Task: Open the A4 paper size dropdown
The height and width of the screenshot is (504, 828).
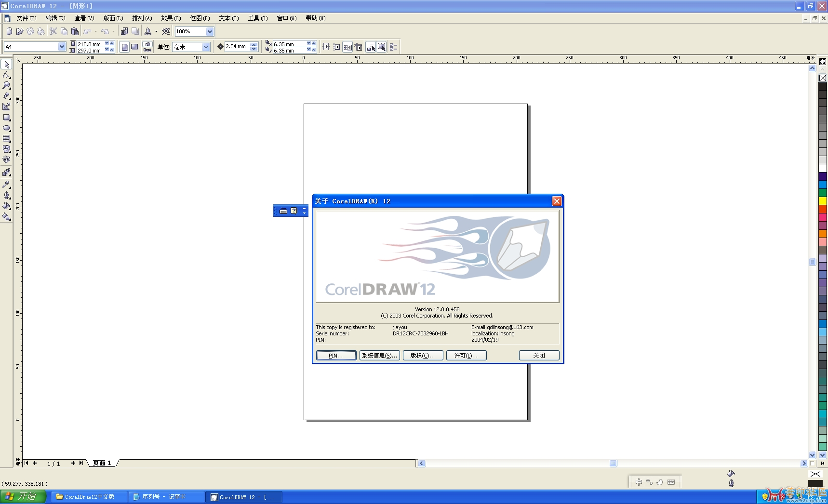Action: 62,47
